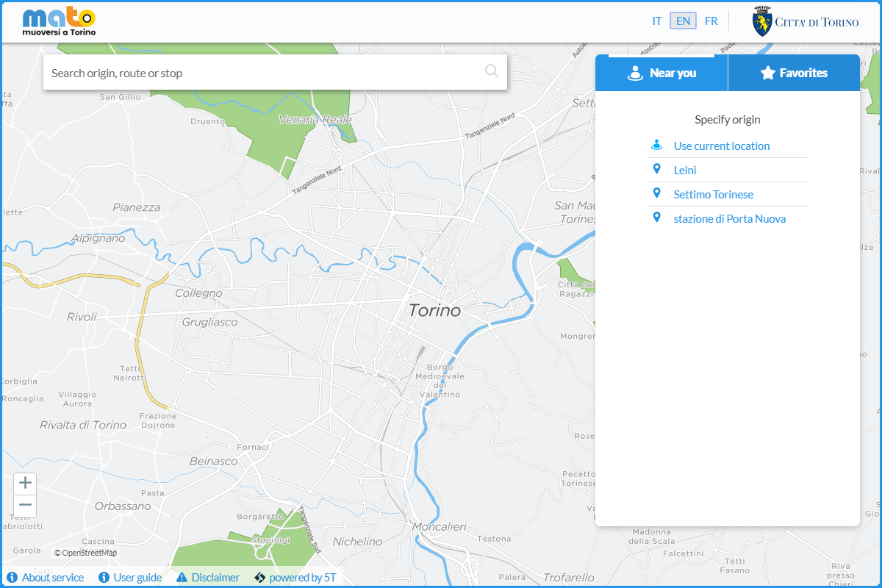
Task: Click the powered by 5T link
Action: (302, 578)
